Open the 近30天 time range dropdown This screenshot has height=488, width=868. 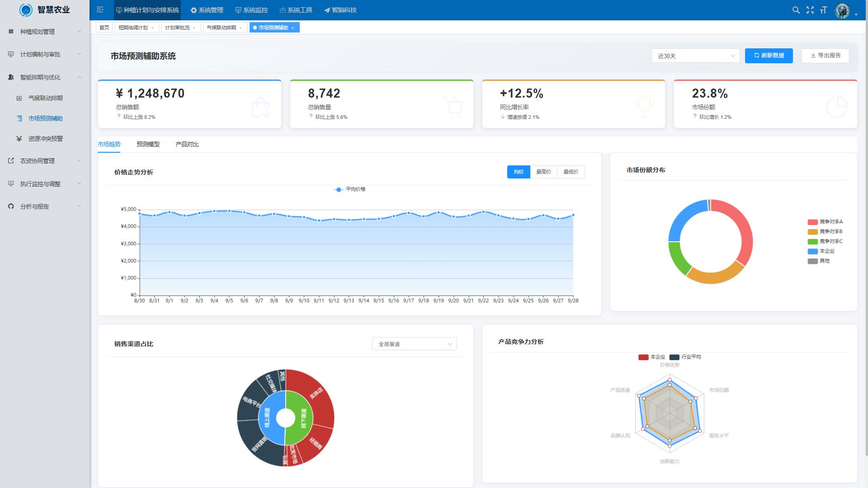(x=695, y=56)
